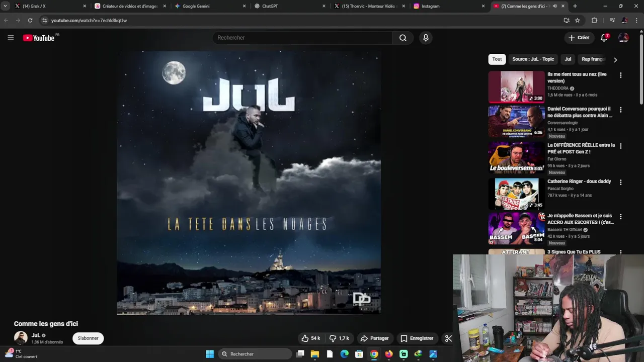The image size is (644, 362).
Task: Open Microsoft Store from the taskbar
Action: coord(359,354)
